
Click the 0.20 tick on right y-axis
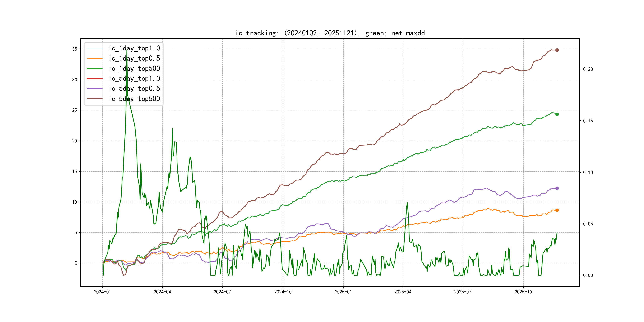(x=588, y=69)
